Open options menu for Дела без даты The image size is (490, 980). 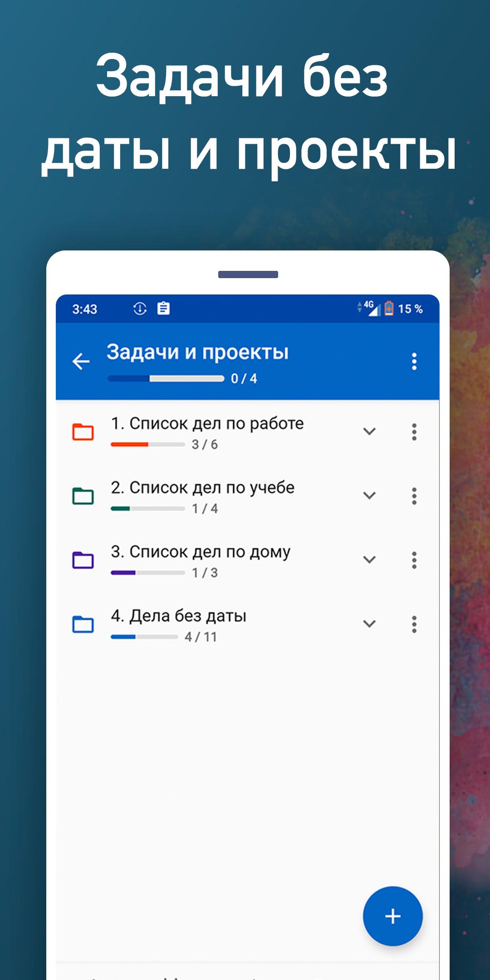click(x=414, y=624)
